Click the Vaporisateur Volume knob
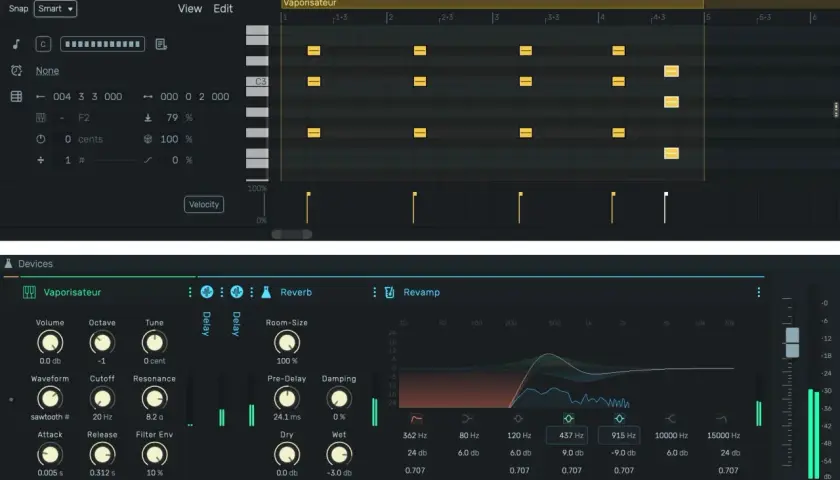Viewport: 840px width, 480px height. 50,342
